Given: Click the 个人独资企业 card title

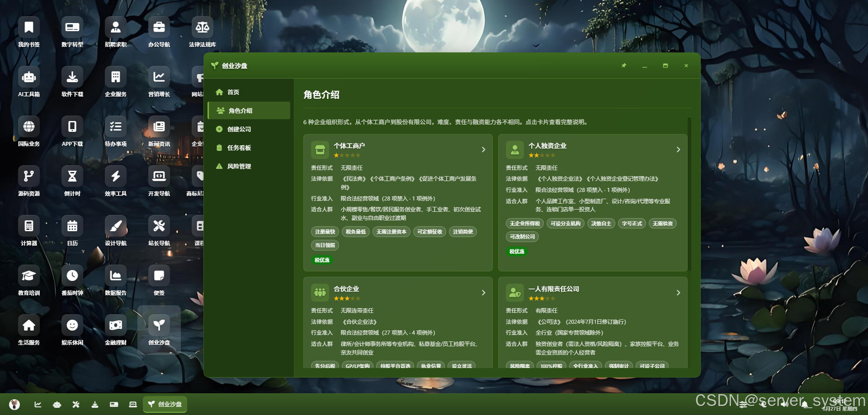Looking at the screenshot, I should click(547, 146).
